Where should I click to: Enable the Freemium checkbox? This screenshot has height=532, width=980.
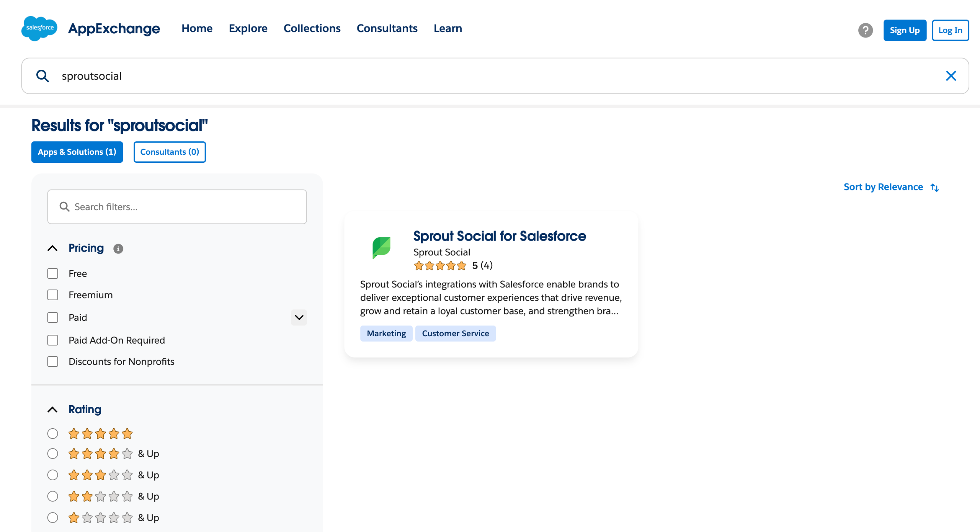pos(52,295)
